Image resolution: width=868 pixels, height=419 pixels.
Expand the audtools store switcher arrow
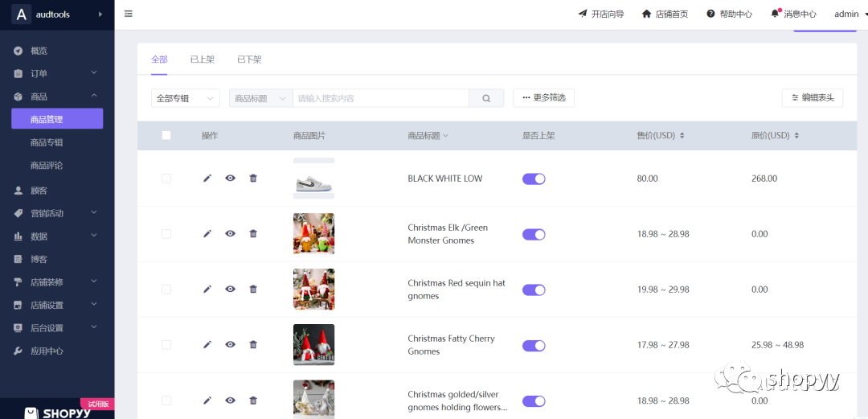click(x=100, y=14)
